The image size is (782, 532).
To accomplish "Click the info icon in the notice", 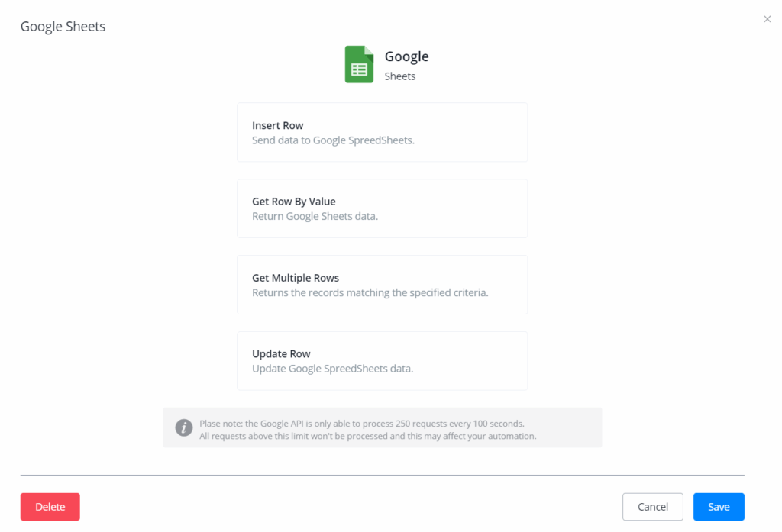I will coord(183,427).
